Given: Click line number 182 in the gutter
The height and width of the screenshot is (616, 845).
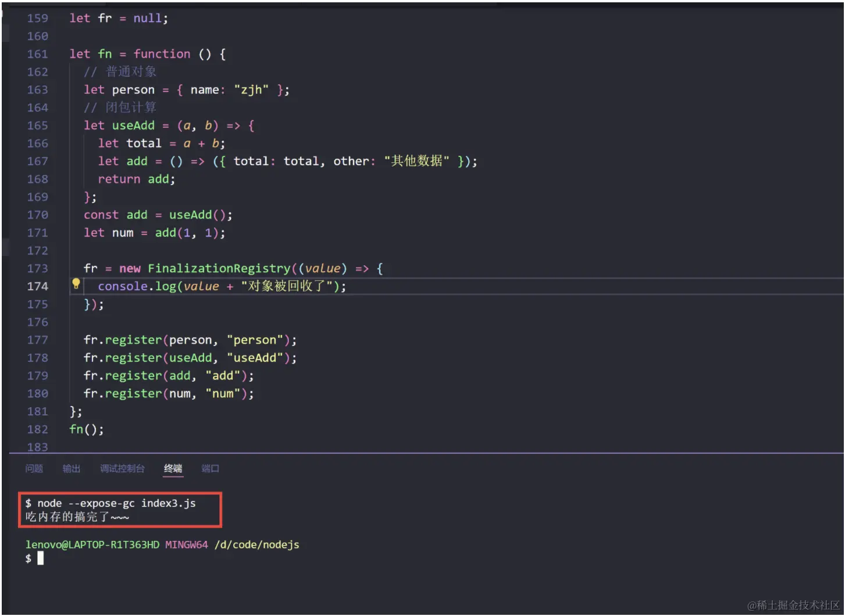Looking at the screenshot, I should 37,429.
